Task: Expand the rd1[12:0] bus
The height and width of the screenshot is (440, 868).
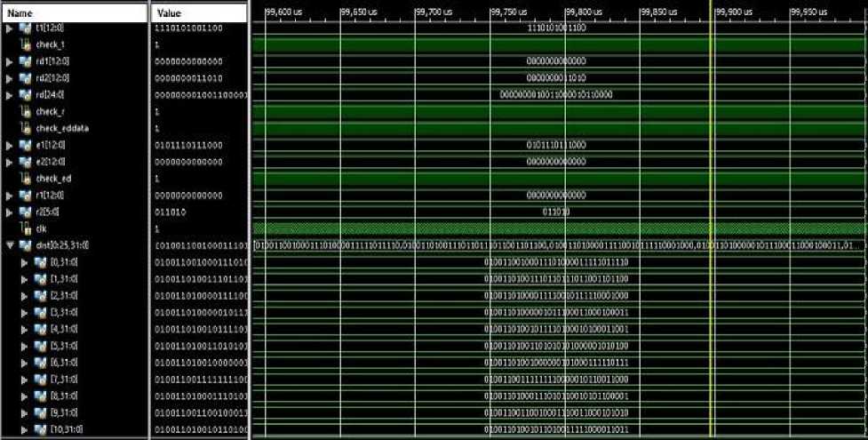Action: (10, 61)
